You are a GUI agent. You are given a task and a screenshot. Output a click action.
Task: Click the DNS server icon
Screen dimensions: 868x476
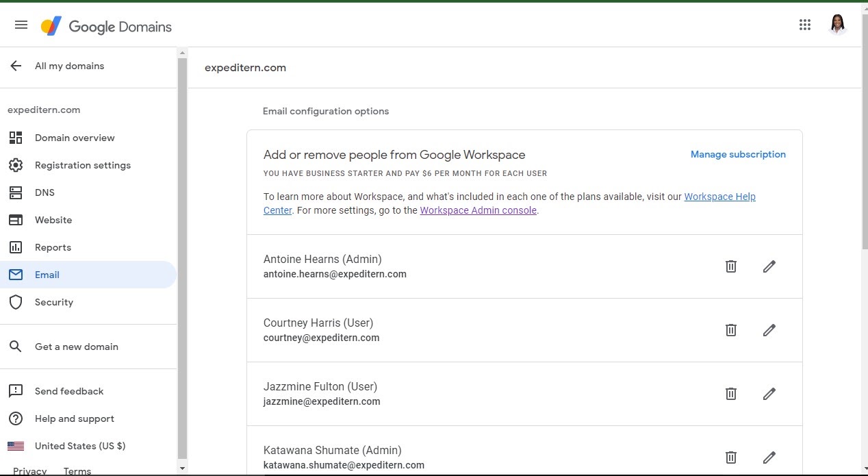coord(16,192)
